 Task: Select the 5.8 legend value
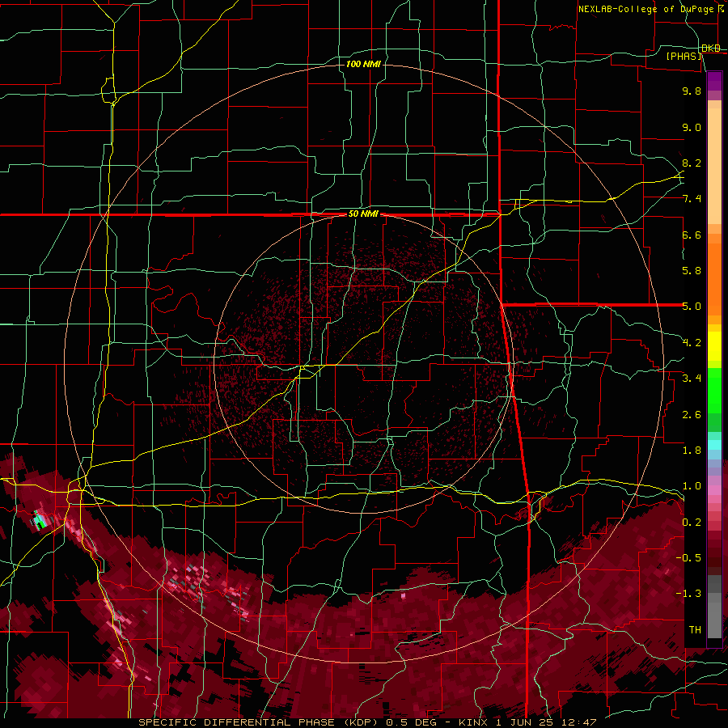692,271
